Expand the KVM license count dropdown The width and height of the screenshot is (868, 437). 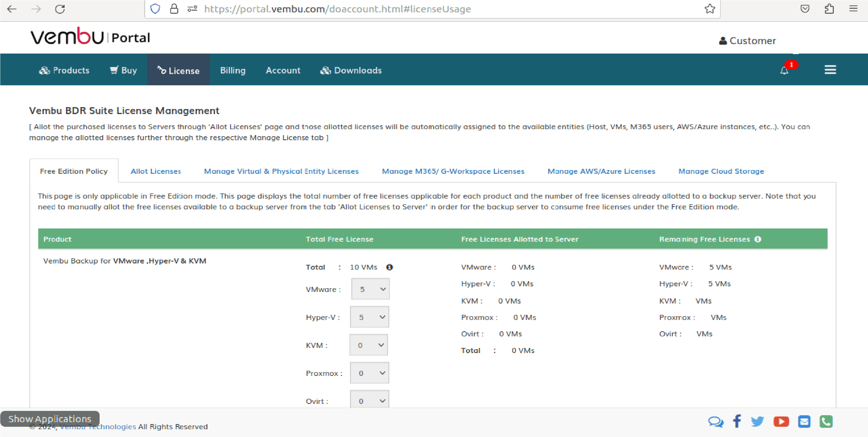369,345
